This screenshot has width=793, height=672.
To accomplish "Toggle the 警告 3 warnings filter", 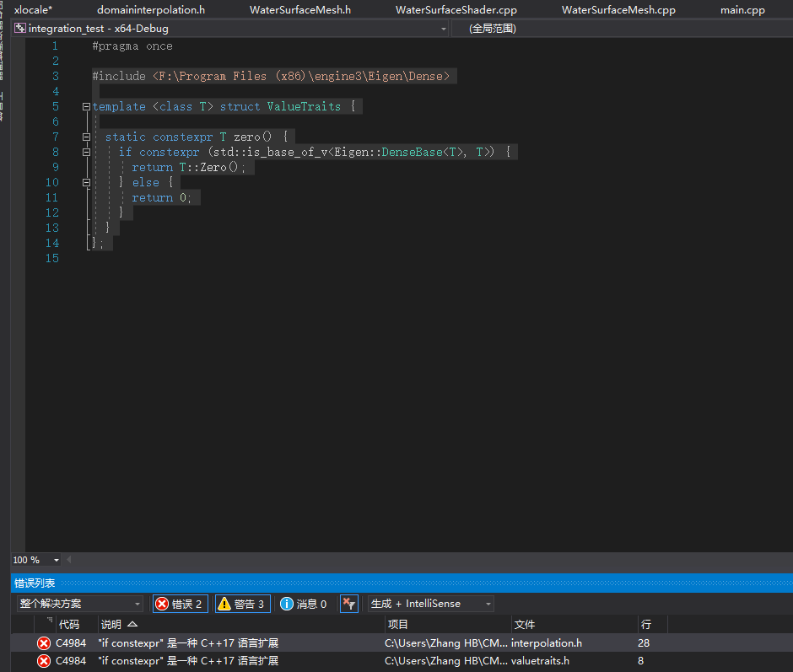I will (243, 604).
